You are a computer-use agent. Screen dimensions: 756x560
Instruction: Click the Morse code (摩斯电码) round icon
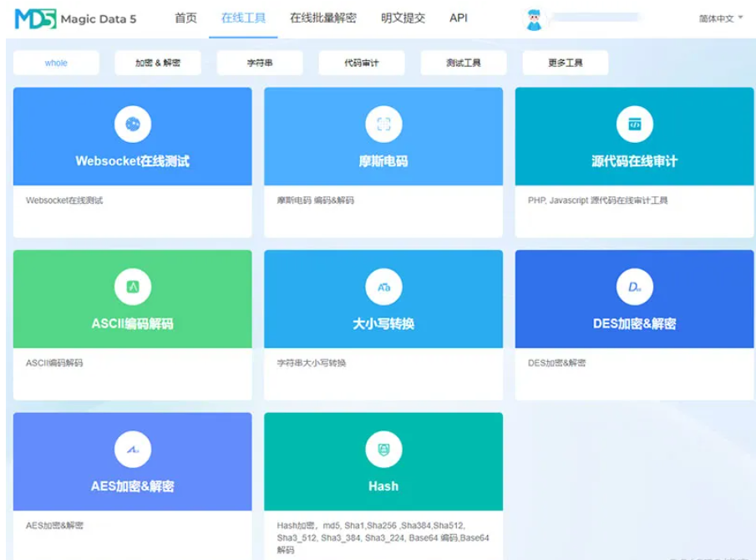coord(383,124)
